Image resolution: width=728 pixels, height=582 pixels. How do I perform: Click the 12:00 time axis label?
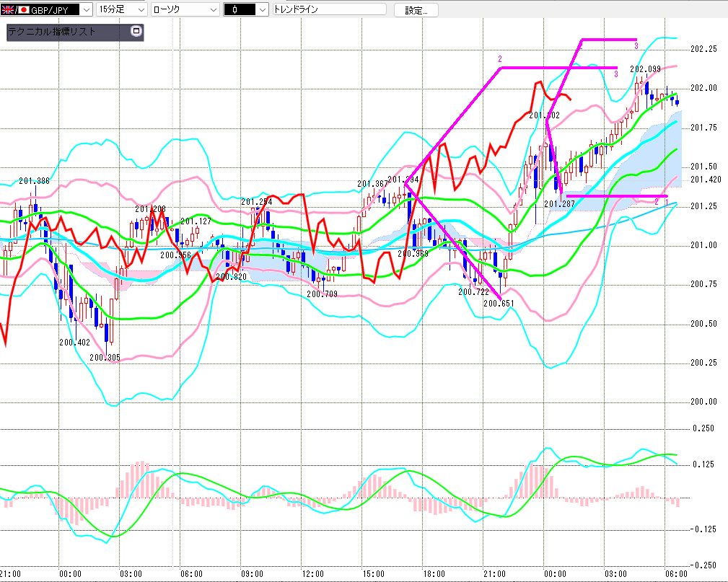tap(312, 573)
